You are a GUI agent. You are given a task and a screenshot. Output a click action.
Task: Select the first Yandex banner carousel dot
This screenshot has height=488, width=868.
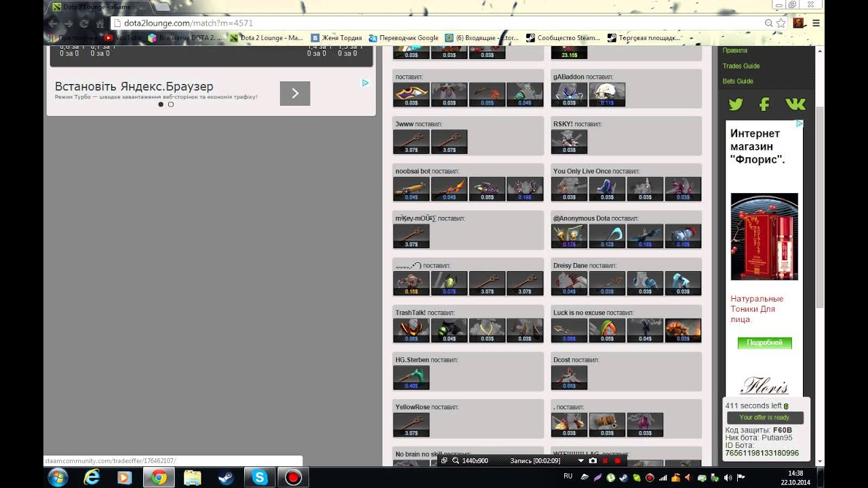161,104
